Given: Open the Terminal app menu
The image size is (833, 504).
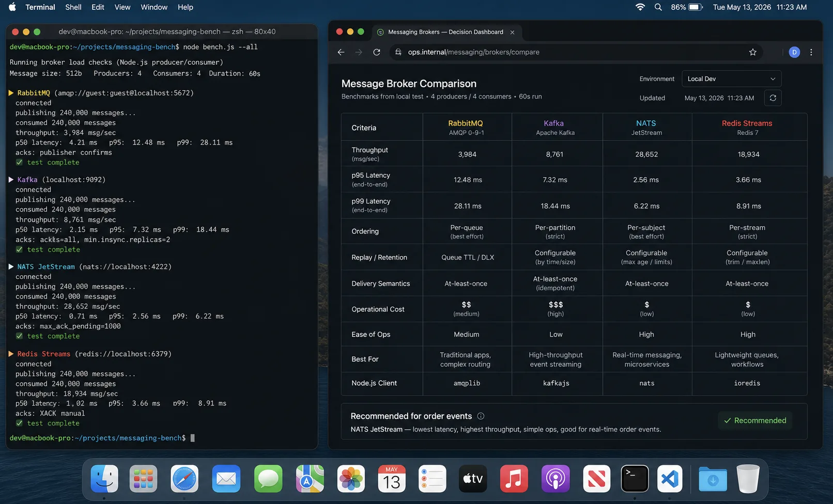Looking at the screenshot, I should click(40, 7).
